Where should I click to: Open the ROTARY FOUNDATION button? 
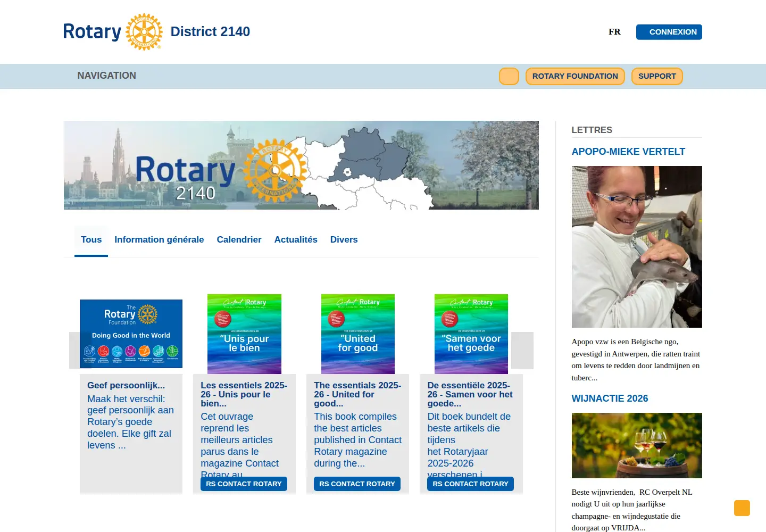(575, 76)
